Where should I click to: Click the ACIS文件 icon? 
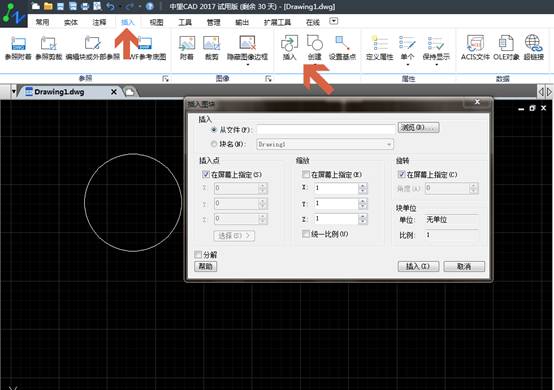[475, 43]
